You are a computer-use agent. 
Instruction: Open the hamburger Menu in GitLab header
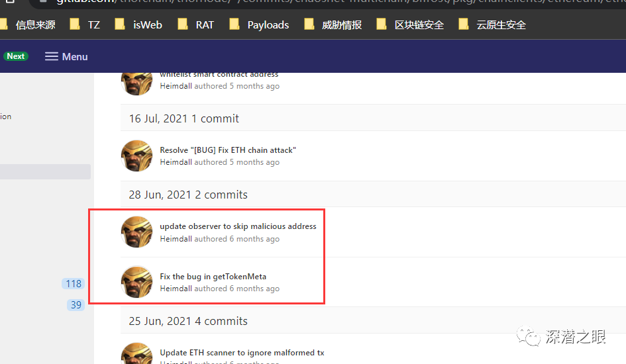click(x=66, y=57)
